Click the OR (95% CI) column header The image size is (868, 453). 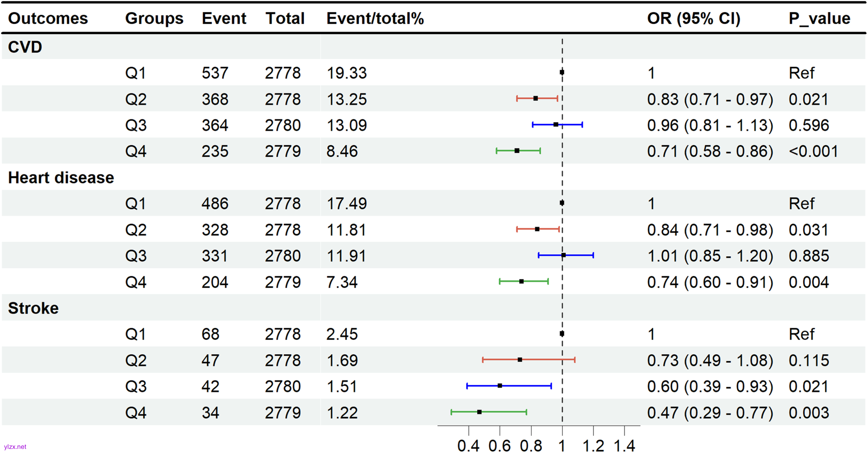[693, 18]
